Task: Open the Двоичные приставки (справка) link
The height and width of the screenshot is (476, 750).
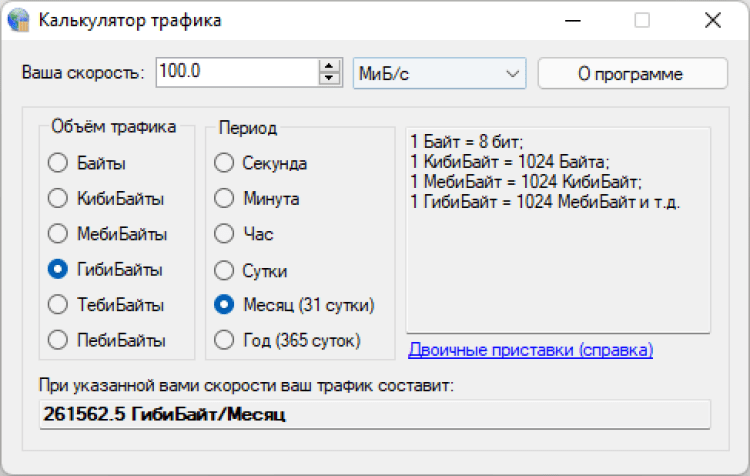Action: (530, 350)
